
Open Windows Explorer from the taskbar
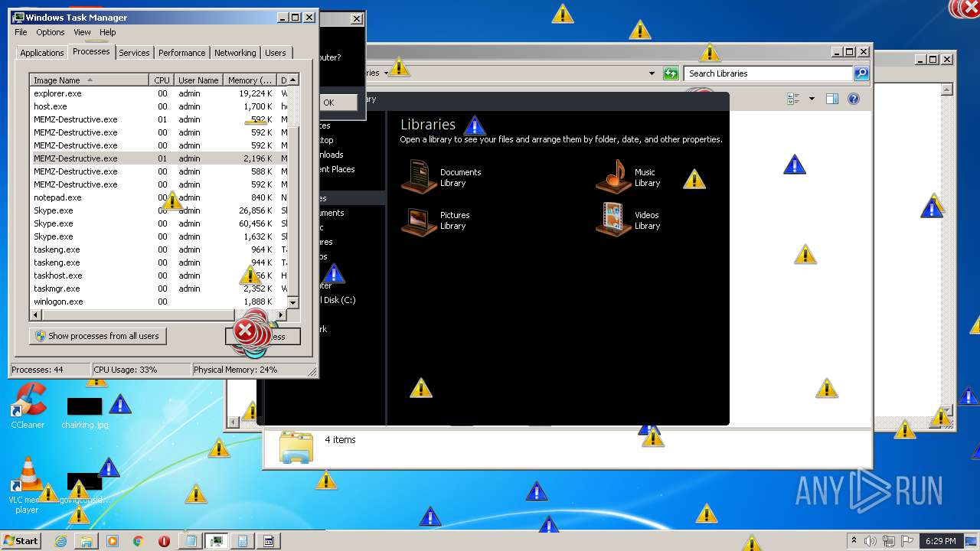87,541
